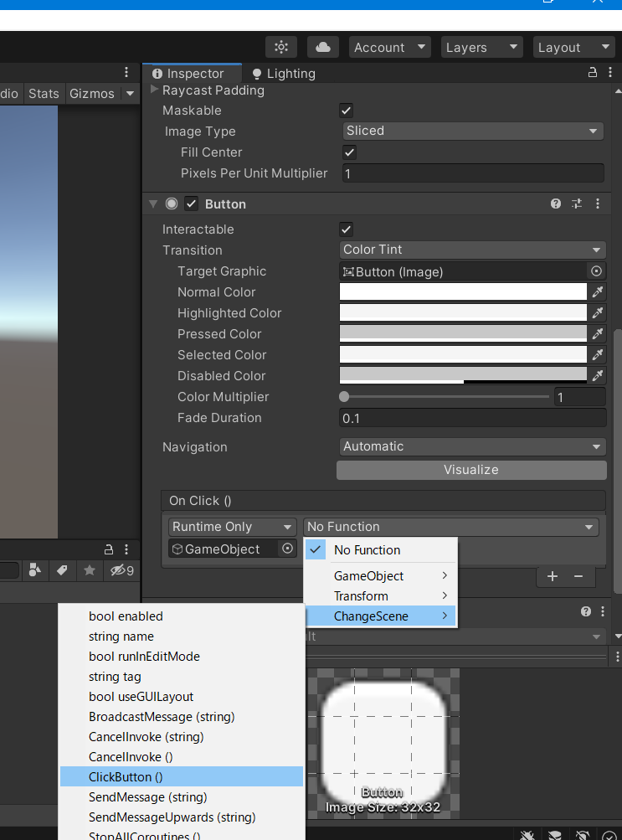Click the Normal Color swatch
This screenshot has height=840, width=622.
click(463, 292)
